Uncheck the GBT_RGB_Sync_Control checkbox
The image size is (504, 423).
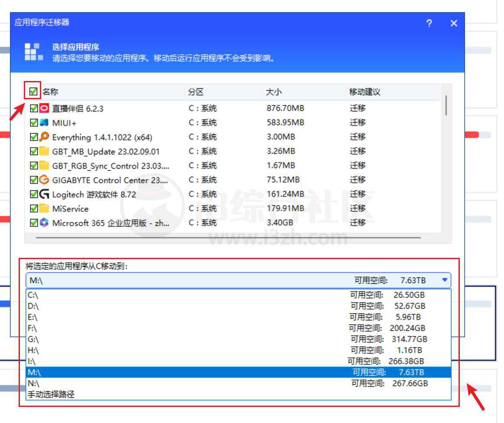point(34,166)
